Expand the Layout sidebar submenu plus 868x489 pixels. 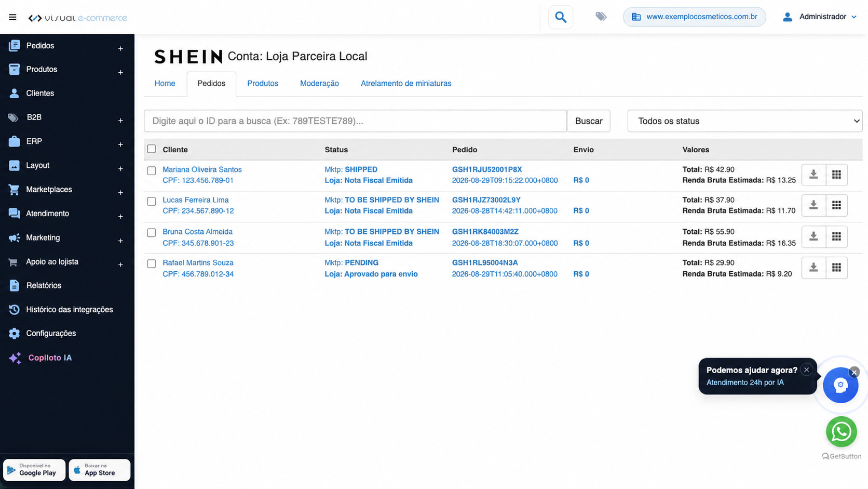120,169
